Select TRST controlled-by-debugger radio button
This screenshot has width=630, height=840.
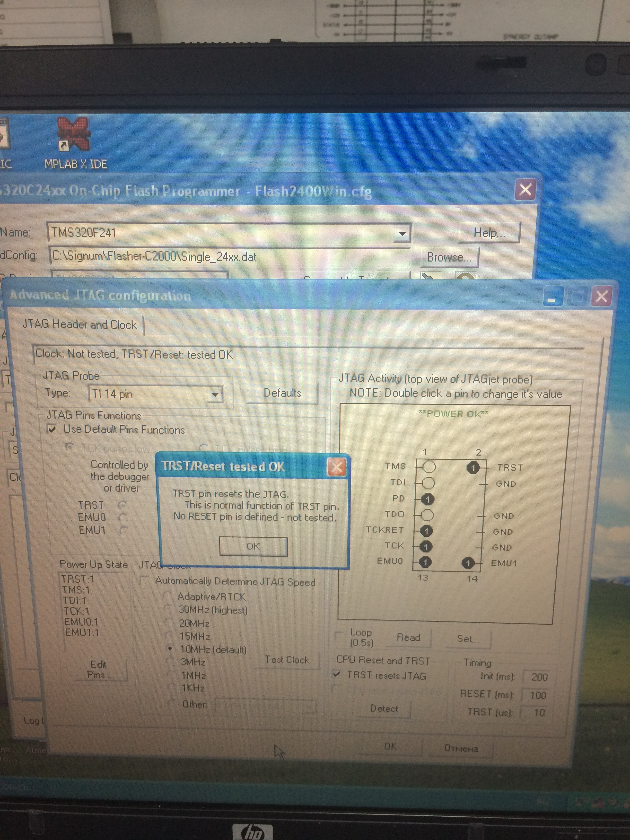pyautogui.click(x=122, y=505)
